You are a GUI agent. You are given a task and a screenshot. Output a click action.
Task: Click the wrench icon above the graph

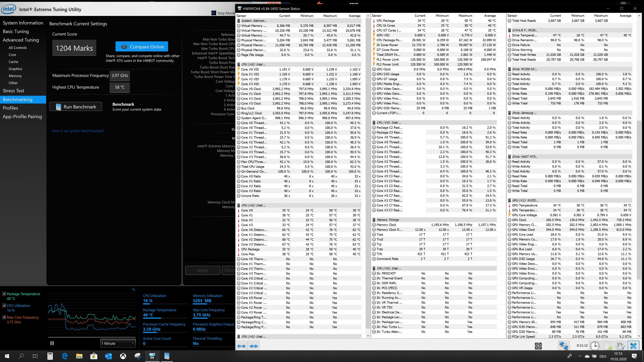[x=133, y=290]
